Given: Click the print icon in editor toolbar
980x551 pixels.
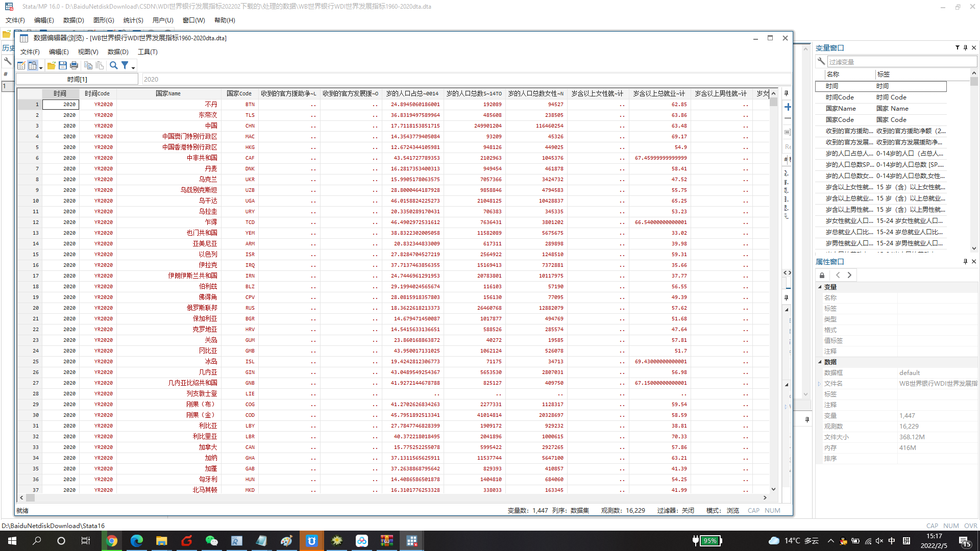Looking at the screenshot, I should point(74,65).
